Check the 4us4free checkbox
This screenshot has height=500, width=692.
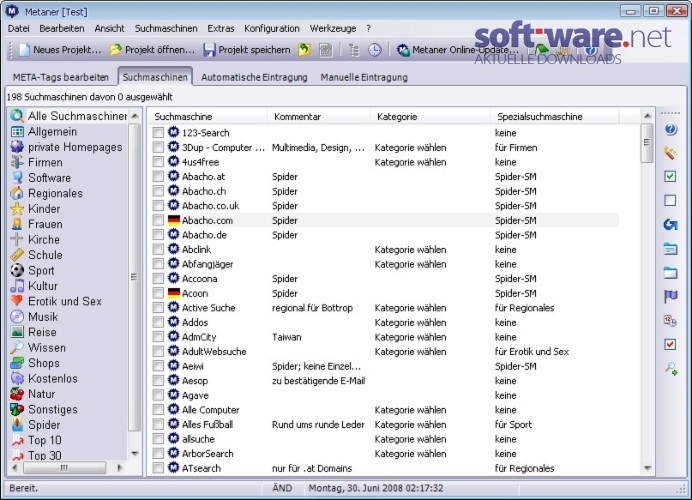tap(158, 162)
